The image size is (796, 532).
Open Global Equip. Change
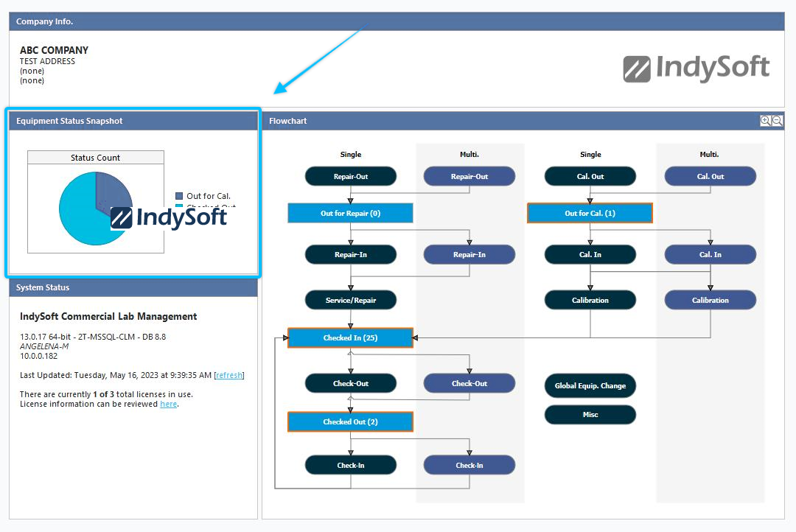(x=590, y=386)
